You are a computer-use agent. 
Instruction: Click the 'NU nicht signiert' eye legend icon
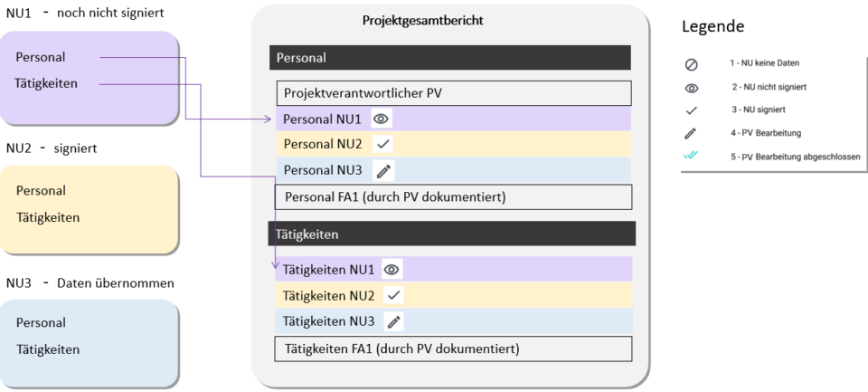tap(693, 87)
